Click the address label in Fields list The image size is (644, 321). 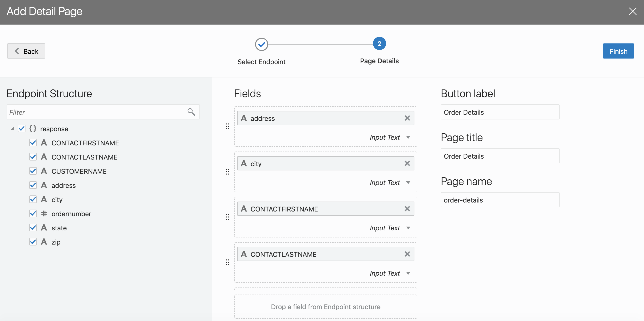pos(263,118)
